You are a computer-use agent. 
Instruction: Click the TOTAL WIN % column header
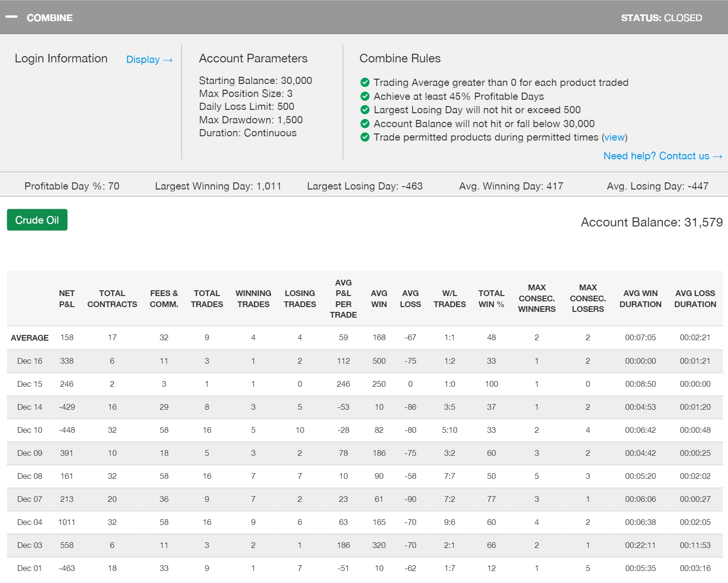(491, 298)
